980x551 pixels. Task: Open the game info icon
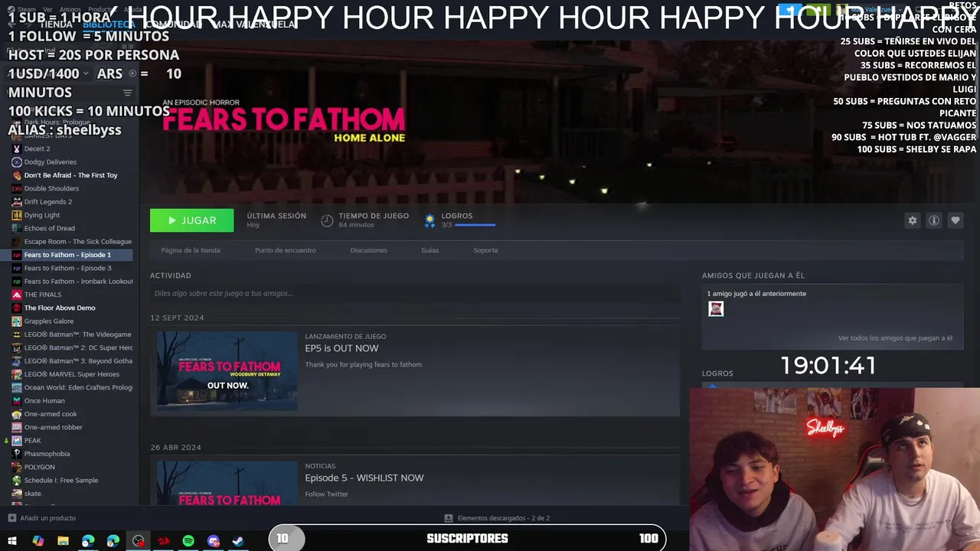[x=933, y=220]
